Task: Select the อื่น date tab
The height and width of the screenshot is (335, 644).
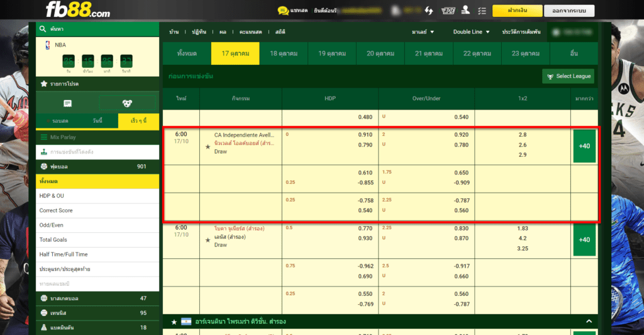Action: click(574, 54)
